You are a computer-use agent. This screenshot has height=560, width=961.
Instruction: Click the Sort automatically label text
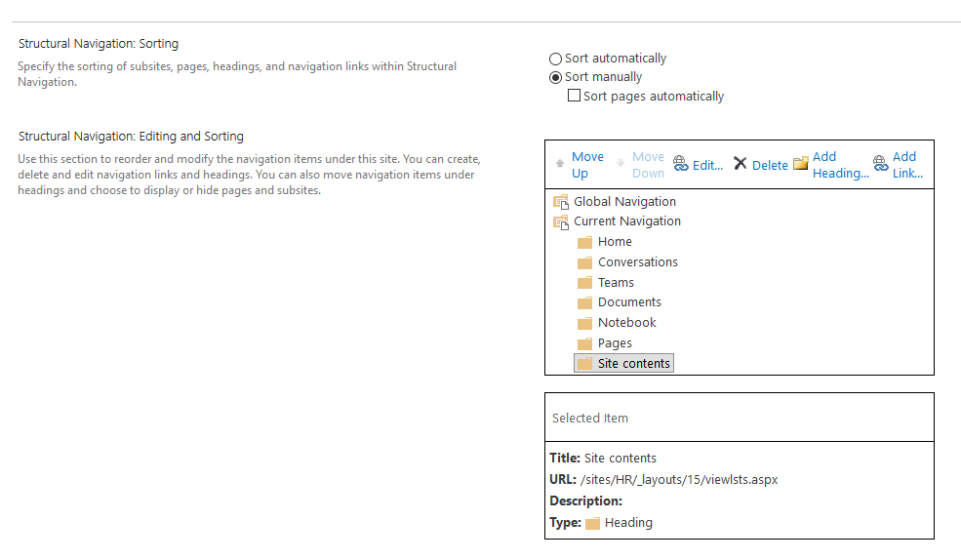pos(616,59)
